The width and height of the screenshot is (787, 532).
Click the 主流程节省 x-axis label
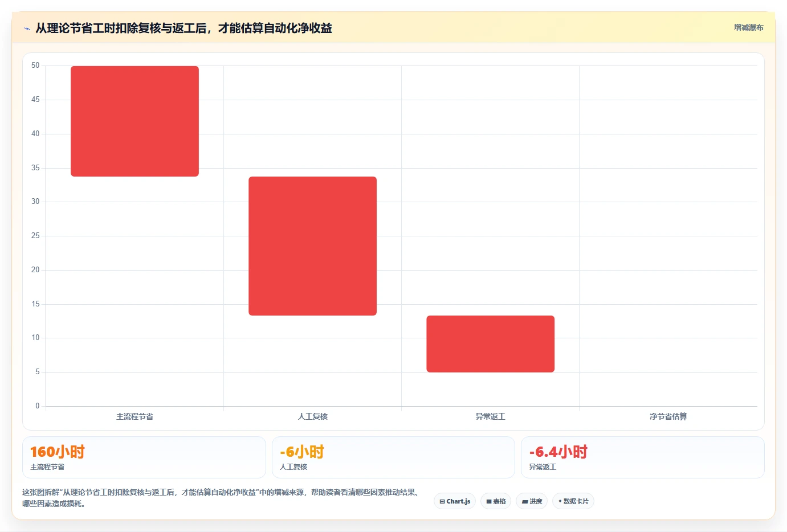pos(134,416)
